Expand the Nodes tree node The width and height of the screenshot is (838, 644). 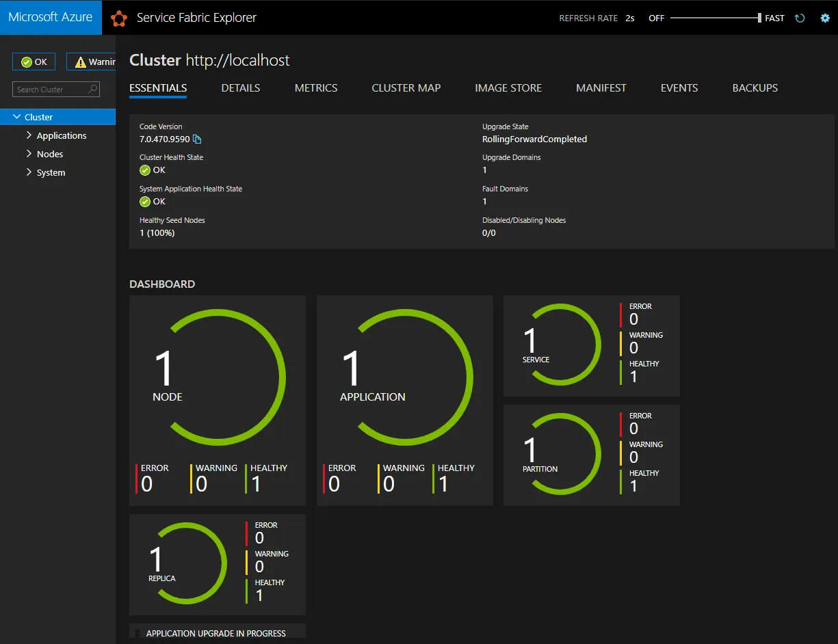(x=29, y=154)
